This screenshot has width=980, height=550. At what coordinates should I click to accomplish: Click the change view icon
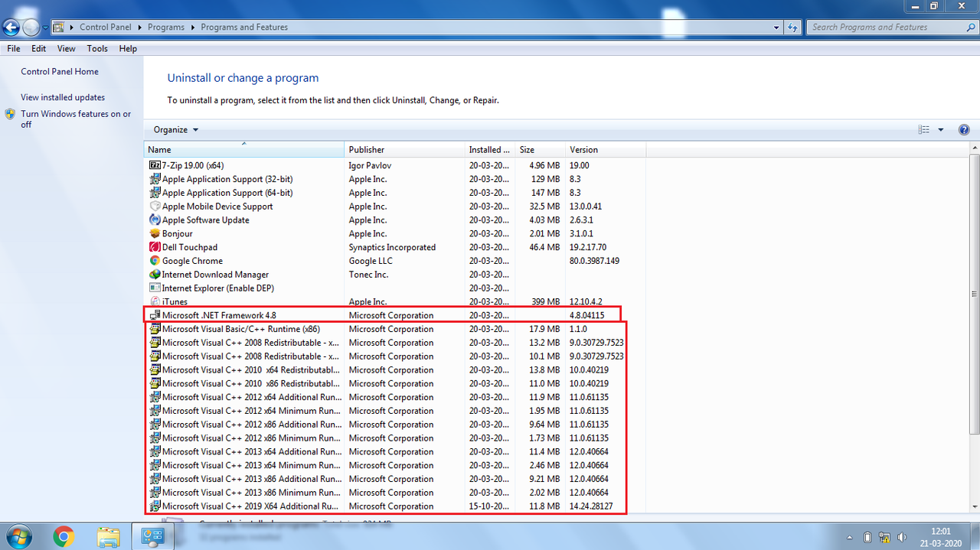(924, 130)
